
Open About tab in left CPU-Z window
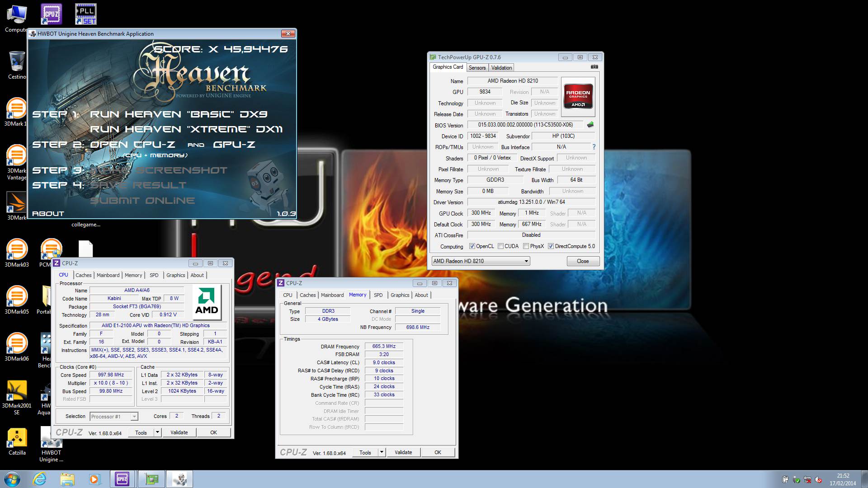197,275
